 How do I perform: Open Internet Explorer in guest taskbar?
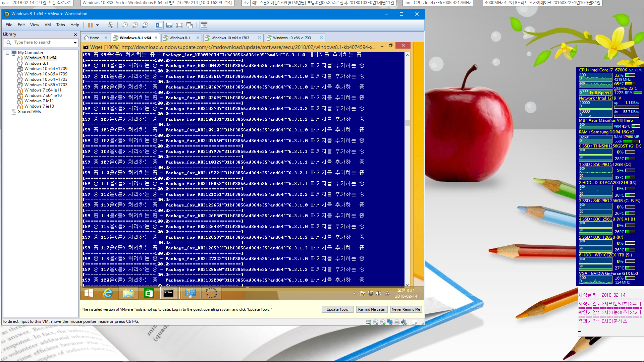point(108,293)
